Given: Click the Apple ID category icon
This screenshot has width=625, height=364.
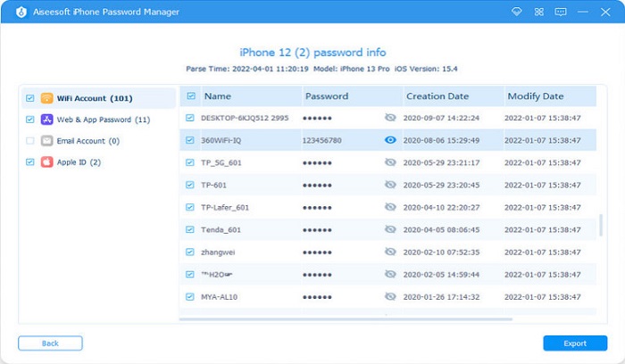Looking at the screenshot, I should pos(47,162).
